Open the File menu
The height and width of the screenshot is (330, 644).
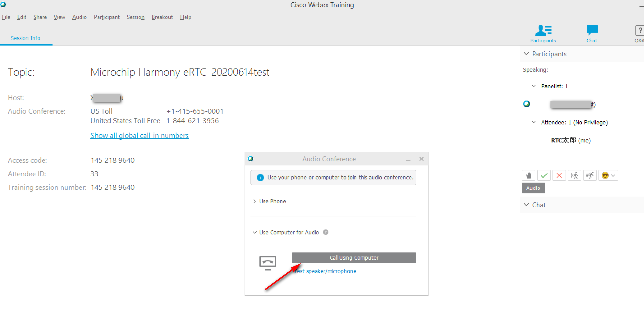6,17
